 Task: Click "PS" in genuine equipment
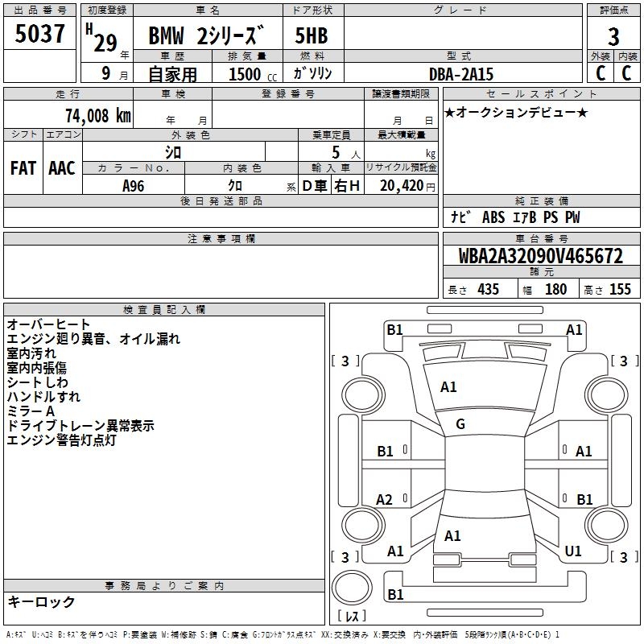click(551, 217)
